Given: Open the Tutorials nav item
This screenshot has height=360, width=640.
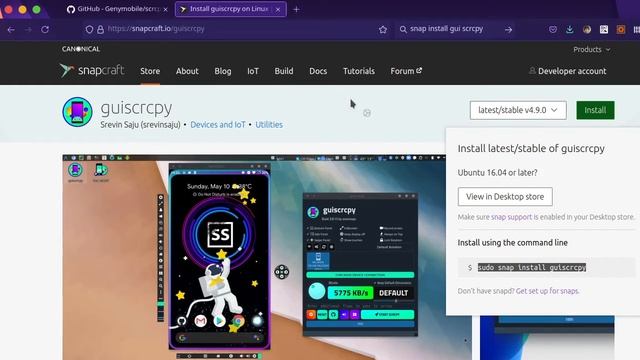Looking at the screenshot, I should tap(359, 71).
